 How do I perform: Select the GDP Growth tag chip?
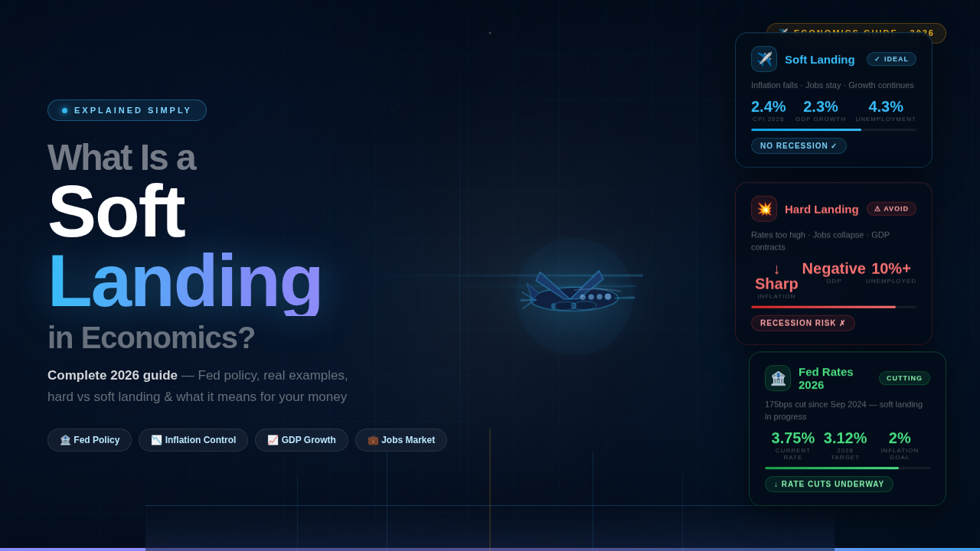tap(302, 440)
